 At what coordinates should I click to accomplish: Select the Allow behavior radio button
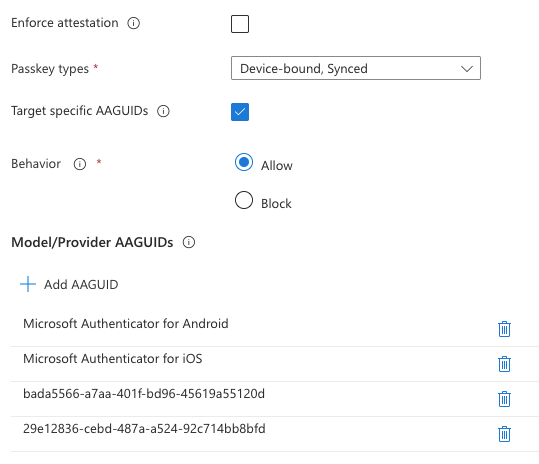click(x=244, y=162)
